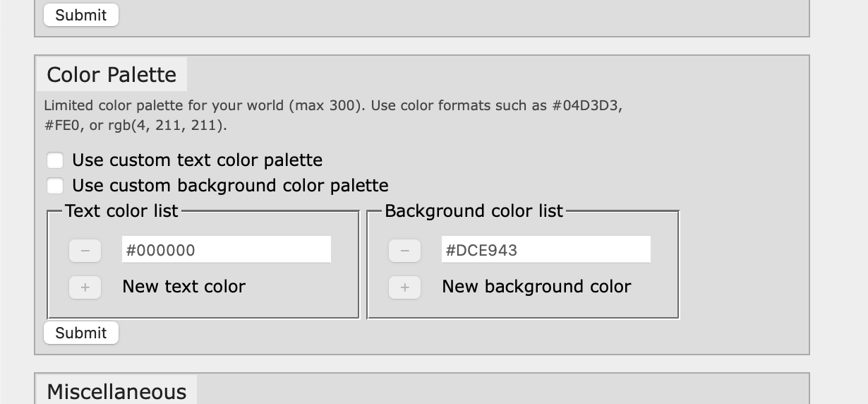Select the Color Palette section heading
This screenshot has height=404, width=868.
pos(111,75)
